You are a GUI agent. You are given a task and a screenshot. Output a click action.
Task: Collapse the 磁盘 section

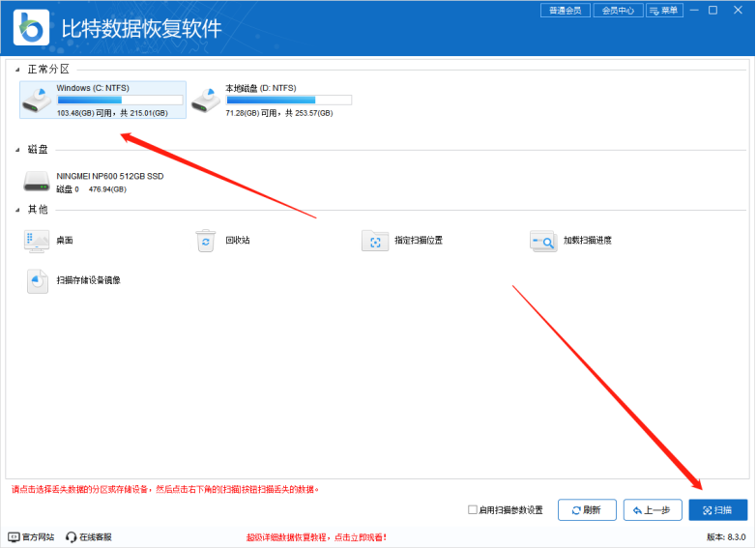pos(17,150)
